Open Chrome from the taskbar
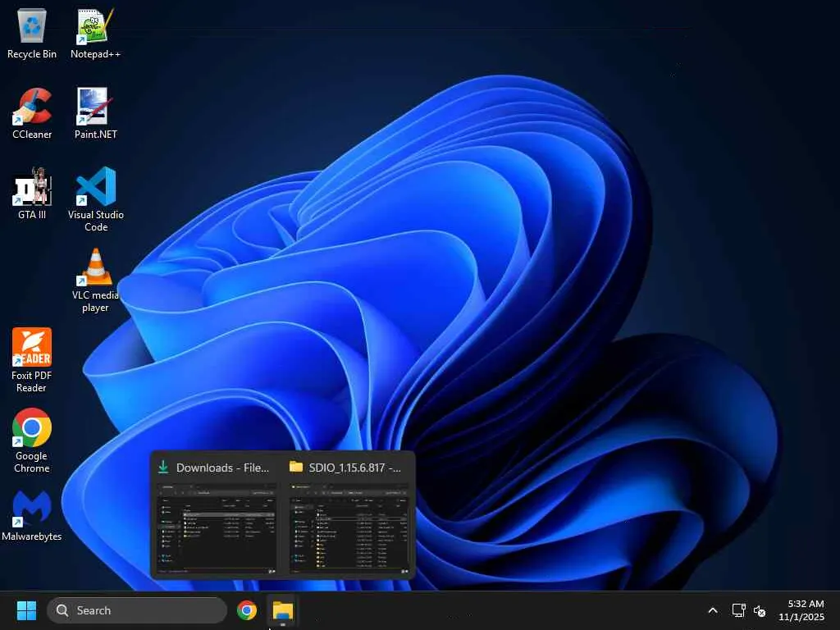840x630 pixels. [x=246, y=610]
